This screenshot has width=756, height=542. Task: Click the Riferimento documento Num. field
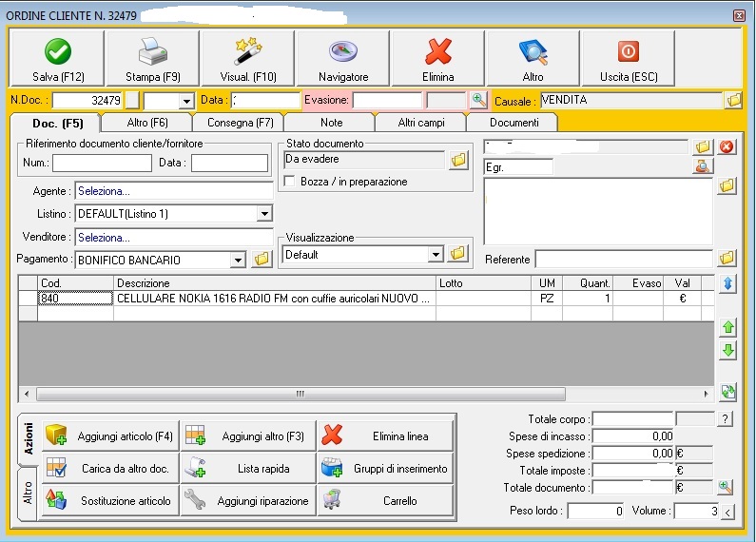point(102,163)
